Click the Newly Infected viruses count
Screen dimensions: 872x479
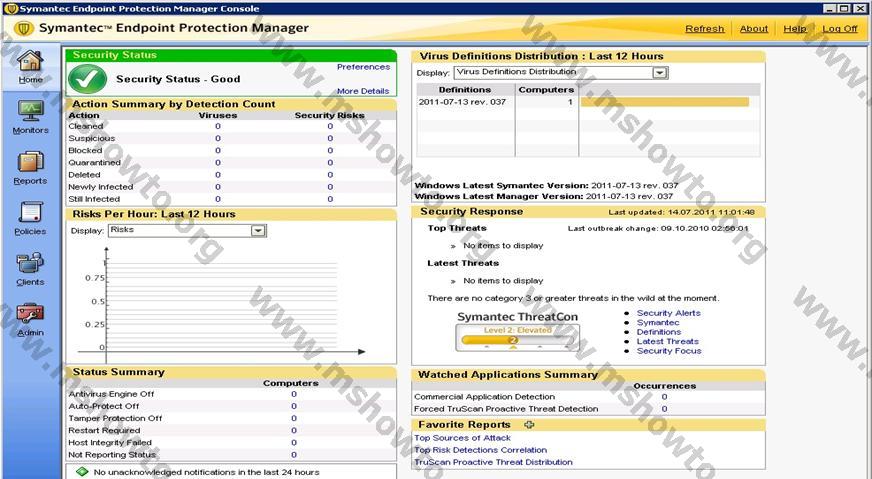(218, 187)
